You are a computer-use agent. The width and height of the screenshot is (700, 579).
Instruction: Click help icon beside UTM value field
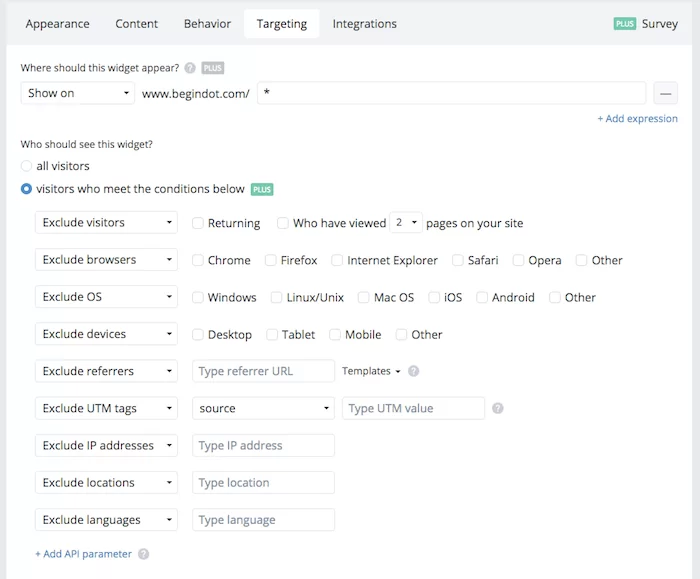tap(498, 408)
